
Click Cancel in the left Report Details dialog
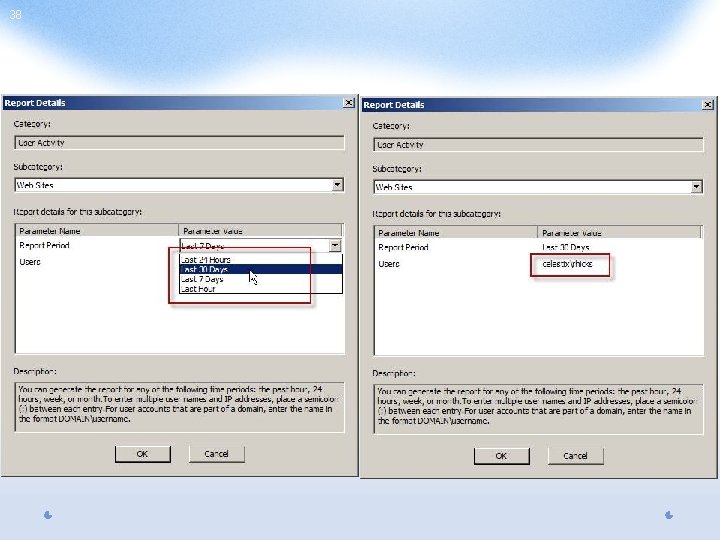[216, 454]
